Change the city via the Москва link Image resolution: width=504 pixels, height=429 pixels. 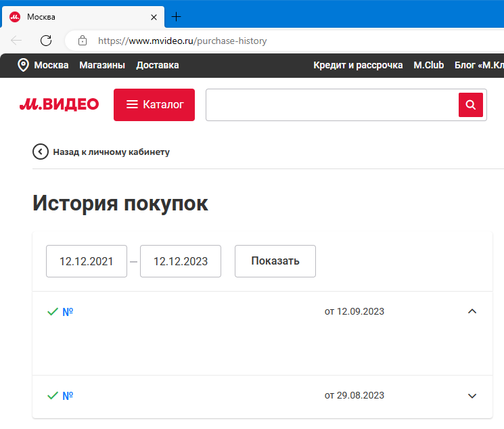tap(51, 65)
